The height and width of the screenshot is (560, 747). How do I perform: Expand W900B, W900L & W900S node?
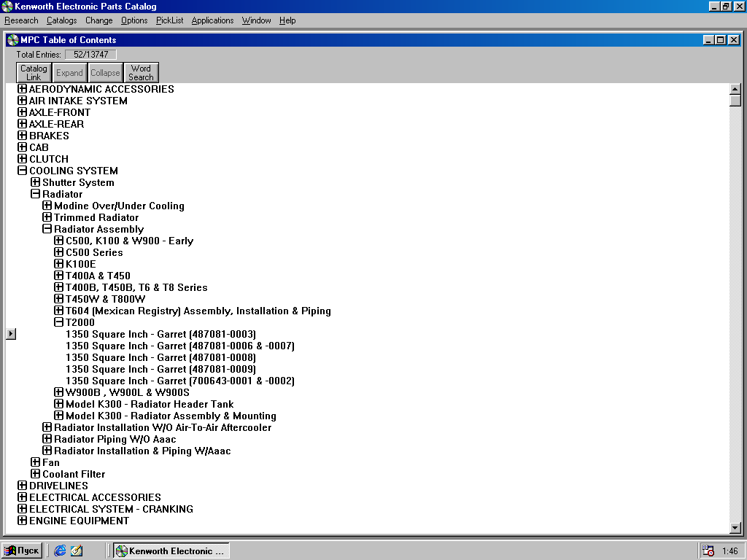[x=58, y=392]
